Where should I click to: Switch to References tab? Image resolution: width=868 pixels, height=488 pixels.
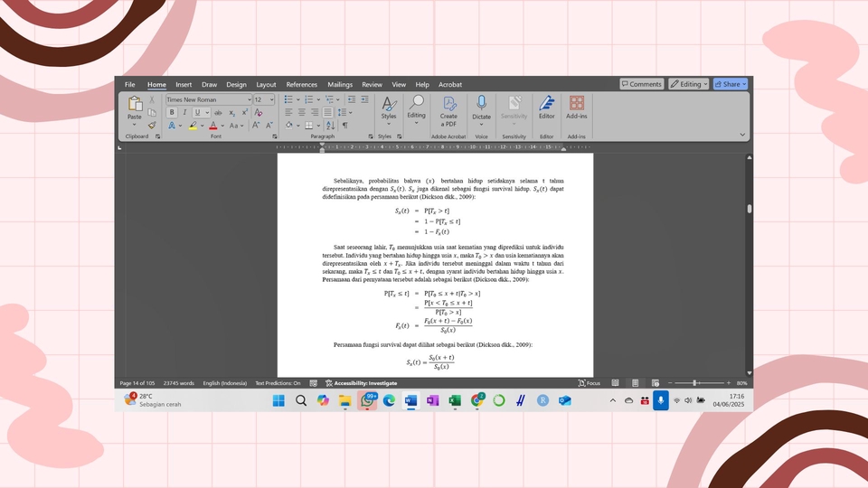pyautogui.click(x=302, y=85)
